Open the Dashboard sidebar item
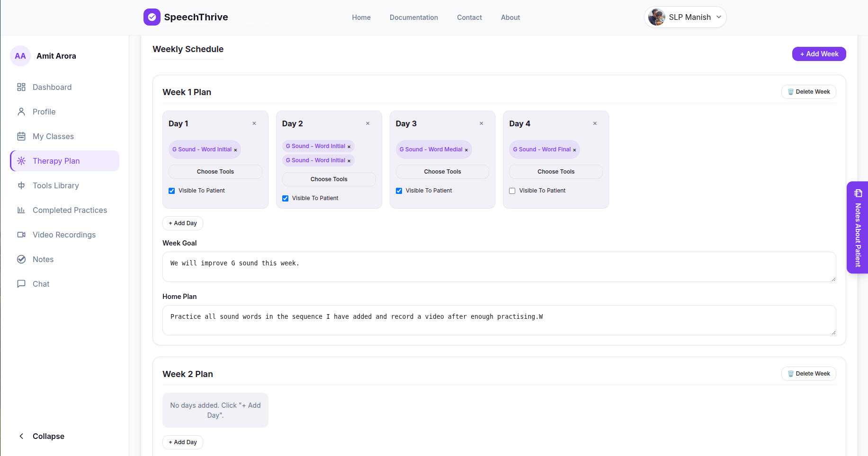The height and width of the screenshot is (456, 868). [65, 87]
